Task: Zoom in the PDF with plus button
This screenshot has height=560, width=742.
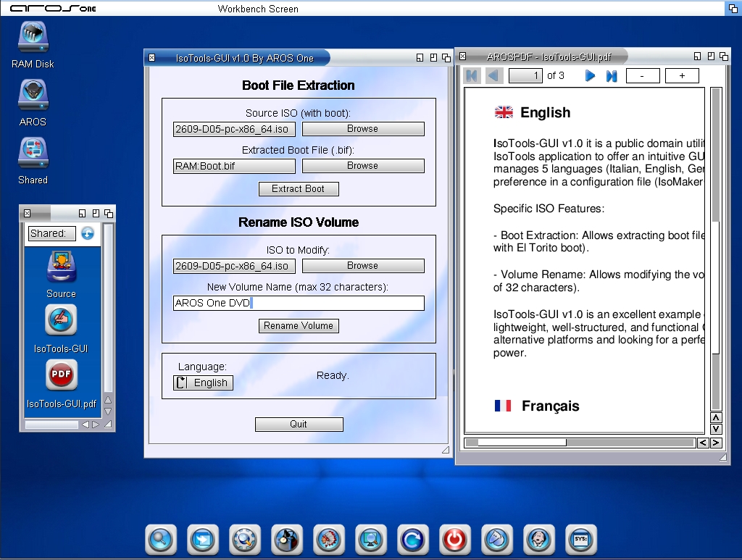Action: coord(682,75)
